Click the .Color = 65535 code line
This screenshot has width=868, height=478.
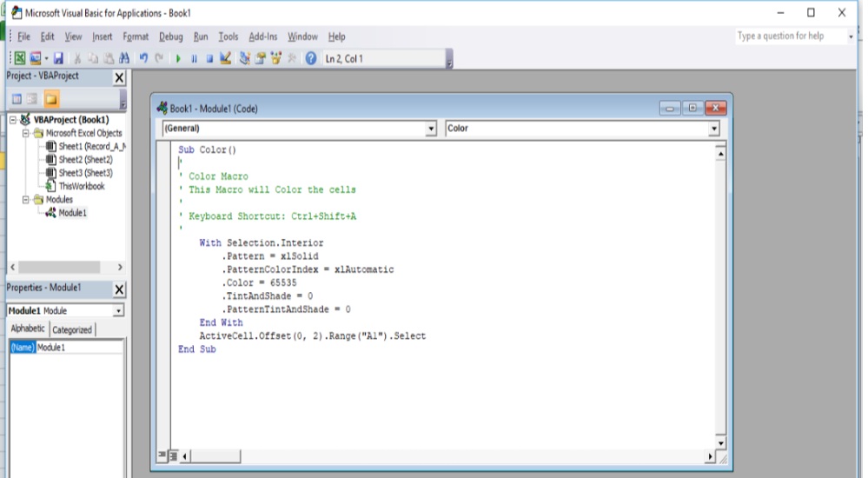pyautogui.click(x=259, y=282)
